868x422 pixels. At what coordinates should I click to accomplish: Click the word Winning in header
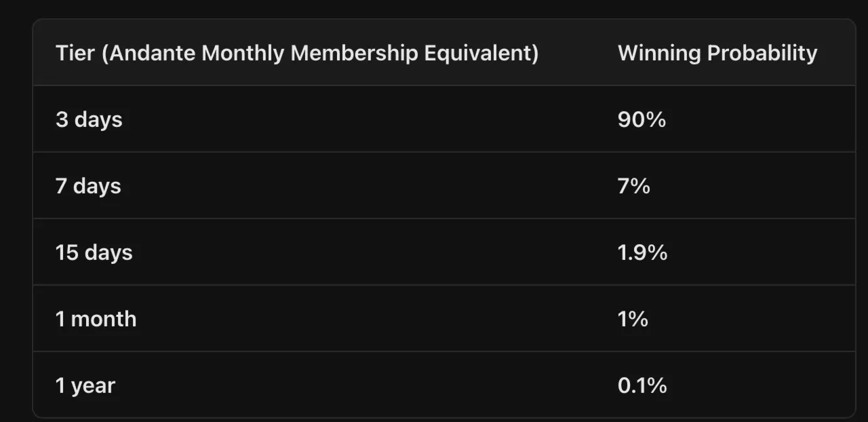659,53
